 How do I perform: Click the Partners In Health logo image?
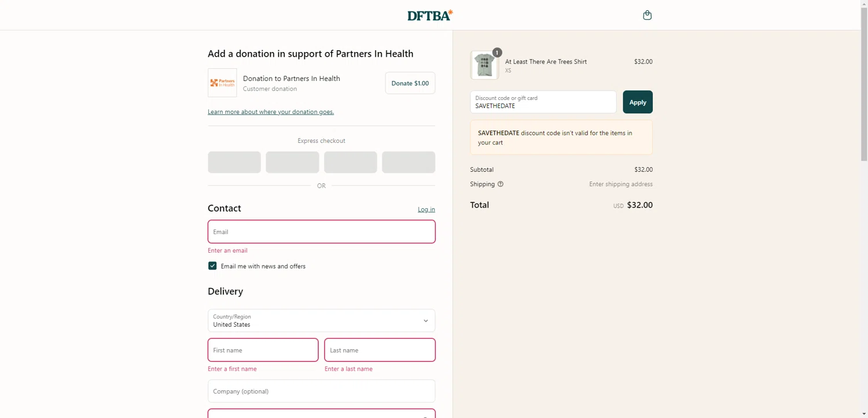point(222,83)
